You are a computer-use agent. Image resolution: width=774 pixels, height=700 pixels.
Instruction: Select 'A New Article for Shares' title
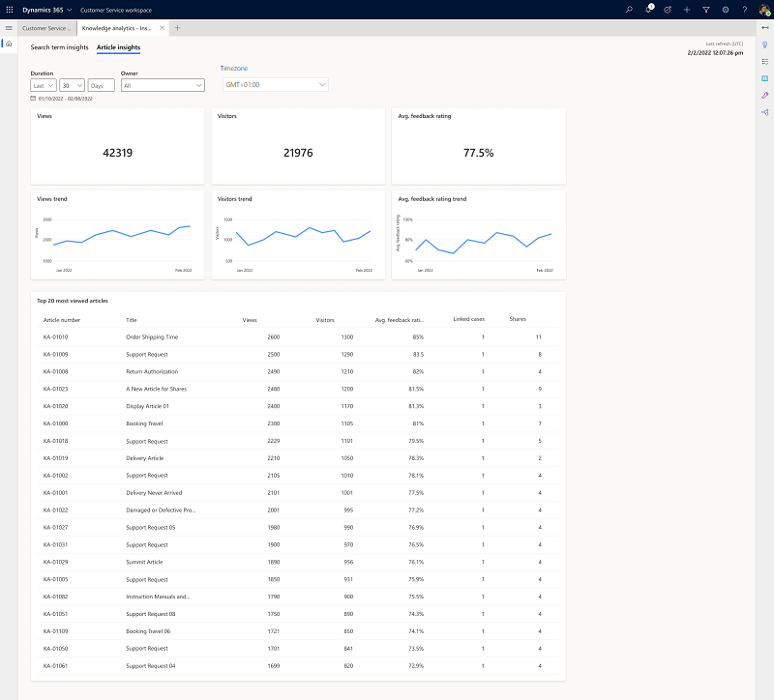(157, 390)
